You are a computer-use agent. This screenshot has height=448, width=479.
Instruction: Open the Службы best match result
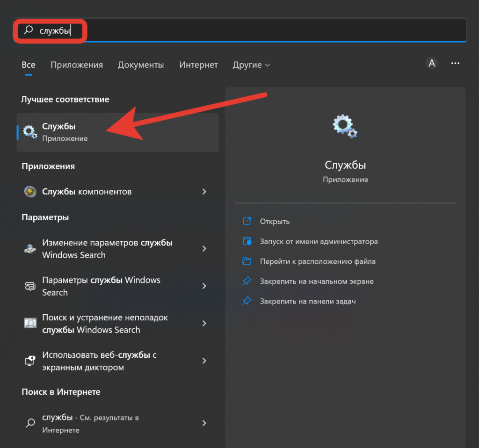pos(117,132)
